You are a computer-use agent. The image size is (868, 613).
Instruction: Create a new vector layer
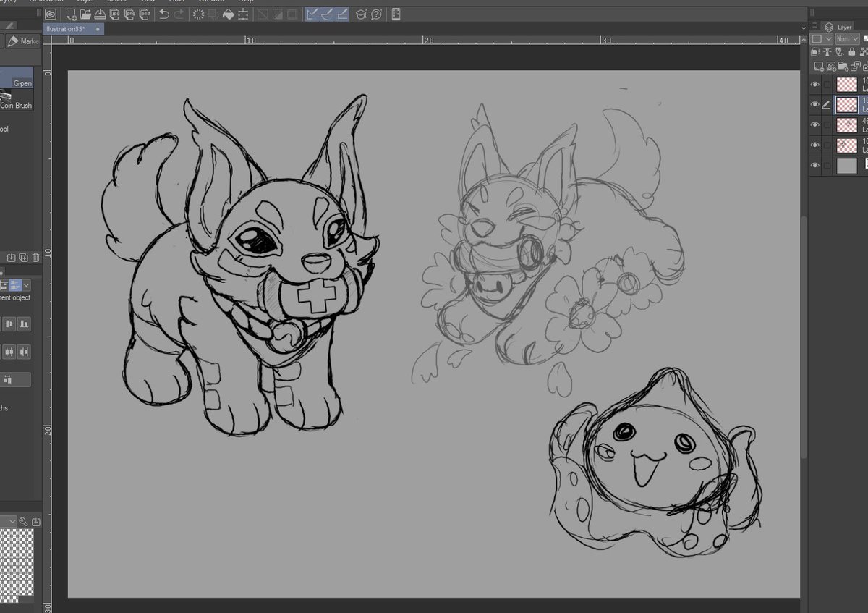point(831,67)
